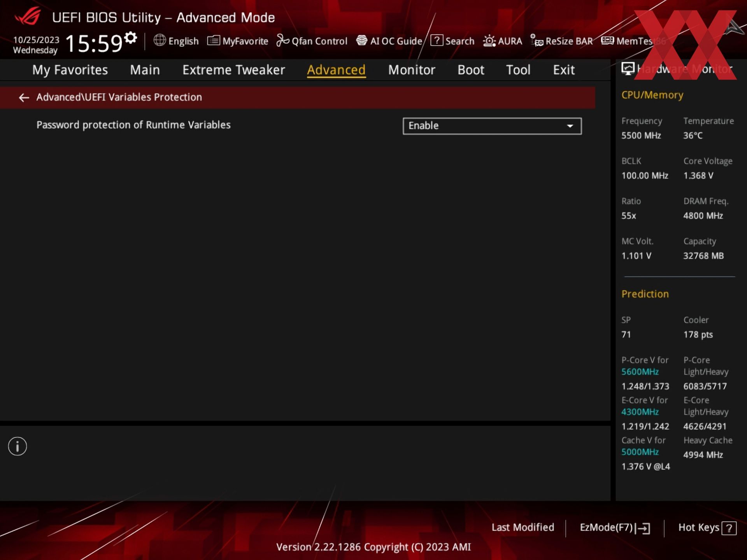Screen dimensions: 747x560
Task: Click the Search question mark icon
Action: pyautogui.click(x=437, y=40)
